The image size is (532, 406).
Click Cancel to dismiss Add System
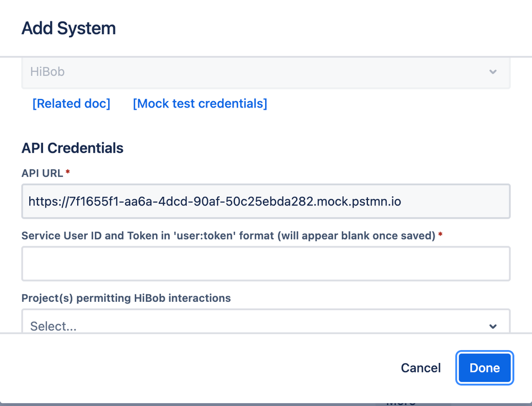(420, 368)
